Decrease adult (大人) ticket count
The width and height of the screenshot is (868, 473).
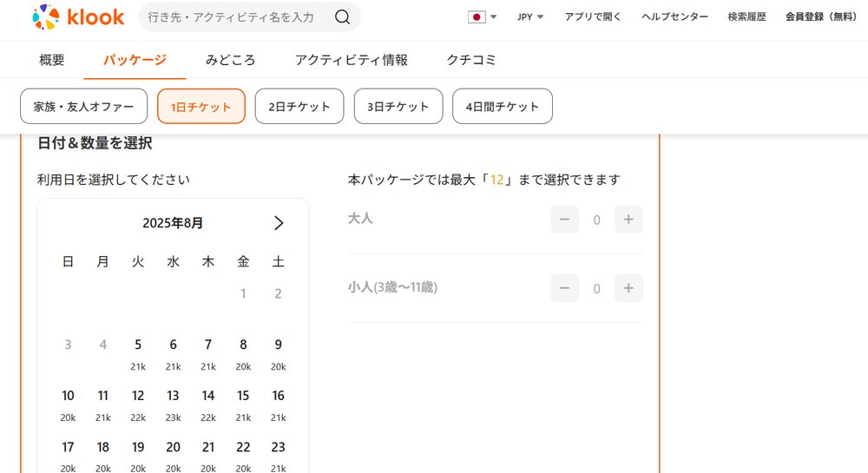coord(564,220)
